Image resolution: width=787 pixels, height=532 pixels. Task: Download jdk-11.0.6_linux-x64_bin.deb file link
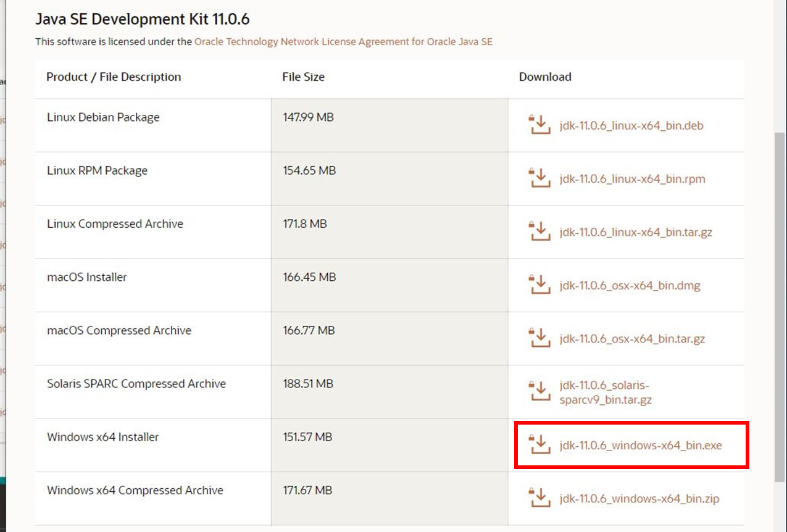(x=631, y=126)
